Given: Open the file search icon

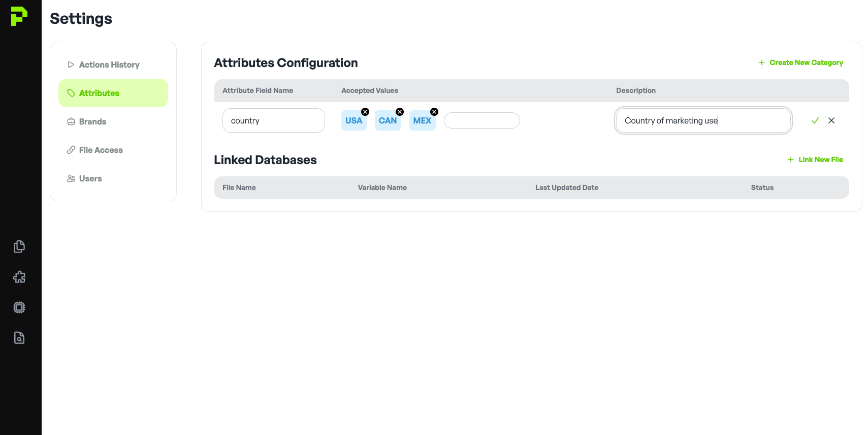Looking at the screenshot, I should [x=19, y=338].
